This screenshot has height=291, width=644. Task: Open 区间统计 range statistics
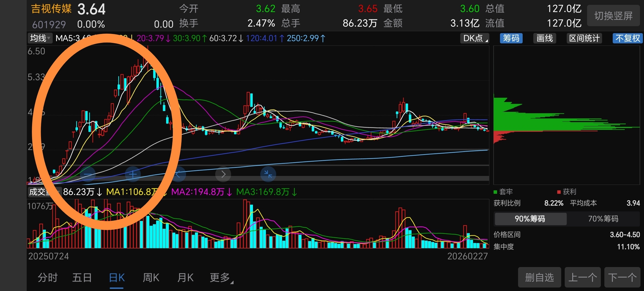click(584, 38)
